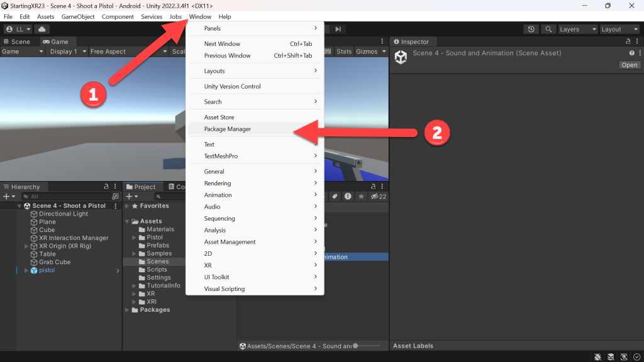This screenshot has height=362, width=644.
Task: Click the Project favorites star filter icon
Action: pyautogui.click(x=361, y=197)
